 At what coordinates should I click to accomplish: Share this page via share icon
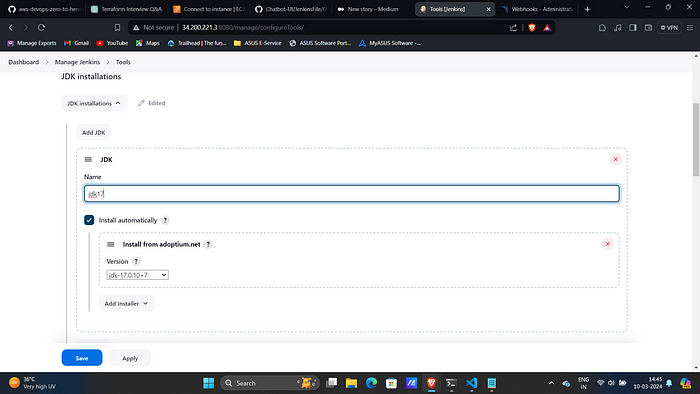[513, 28]
